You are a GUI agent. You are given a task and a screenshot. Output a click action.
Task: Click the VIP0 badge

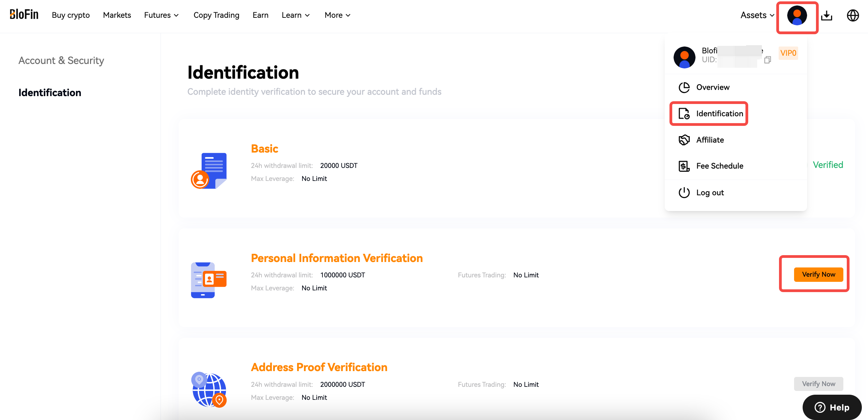[x=788, y=53]
